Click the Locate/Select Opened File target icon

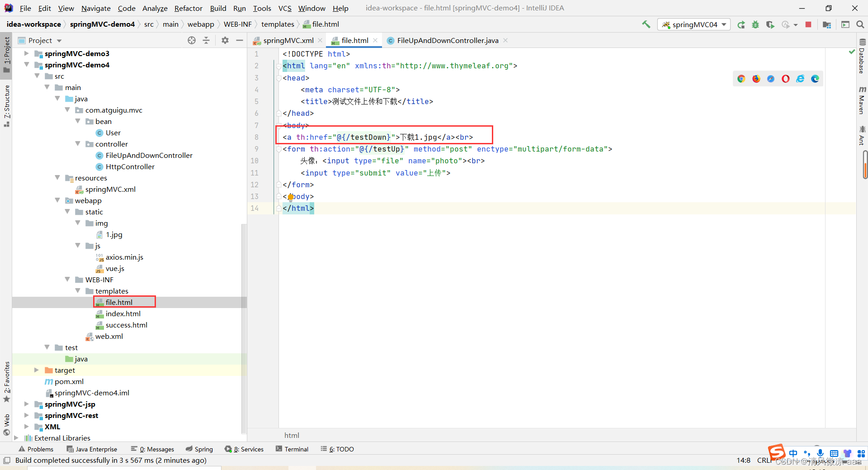[x=192, y=40]
